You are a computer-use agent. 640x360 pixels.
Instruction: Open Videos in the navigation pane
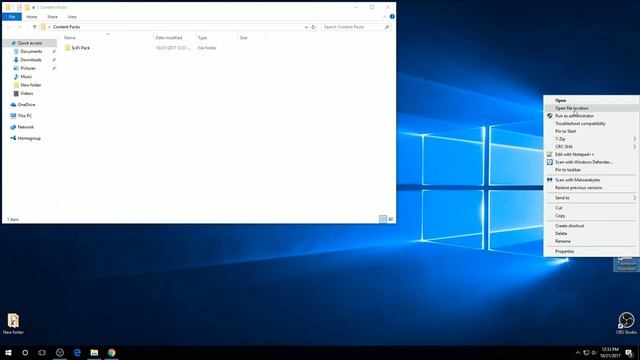pos(27,93)
